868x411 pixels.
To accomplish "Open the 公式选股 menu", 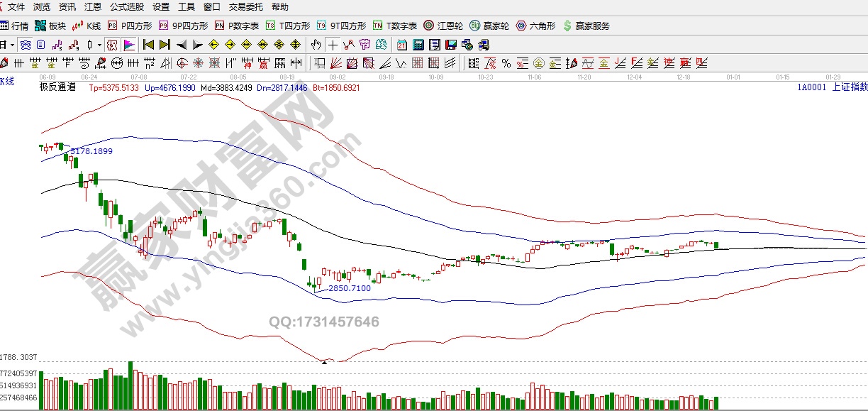I will click(x=126, y=7).
